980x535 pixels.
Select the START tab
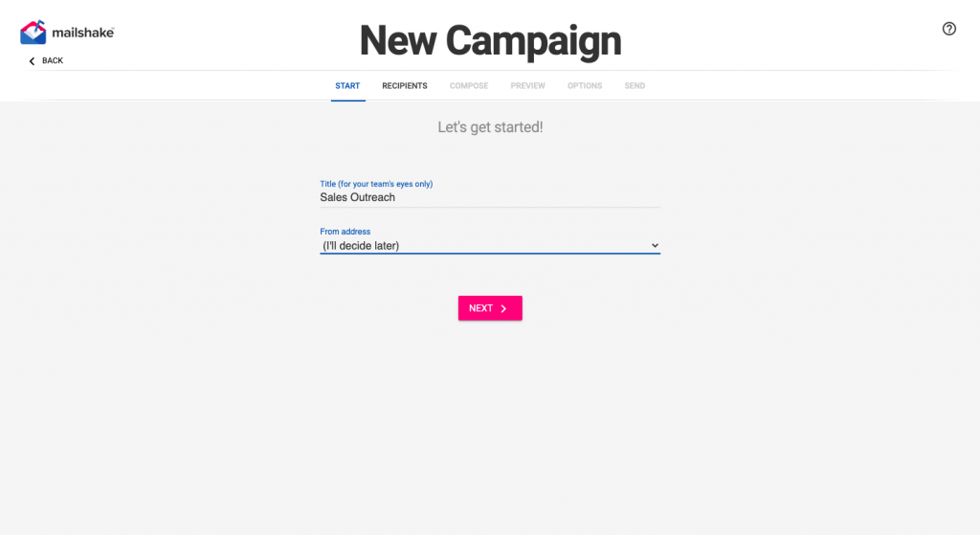coord(347,85)
